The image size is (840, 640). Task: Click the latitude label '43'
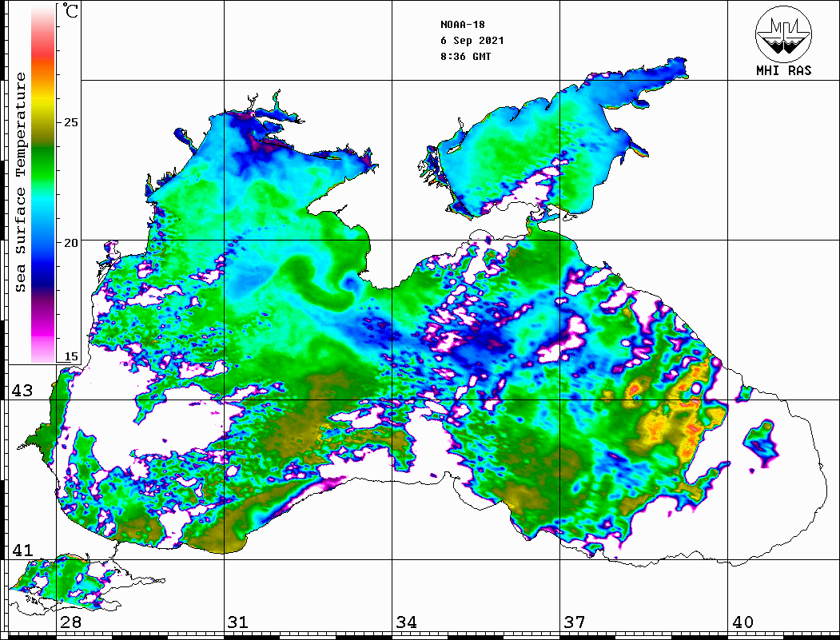point(22,391)
